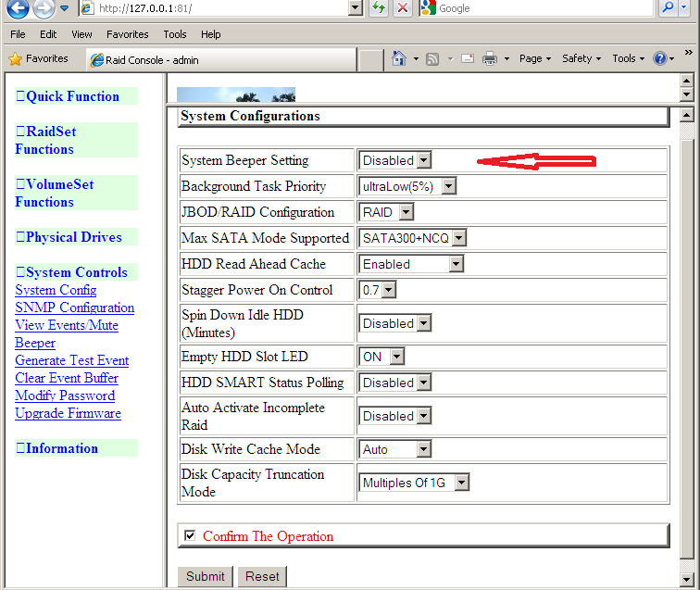Open the Safety command bar menu
This screenshot has height=590, width=700.
point(581,58)
